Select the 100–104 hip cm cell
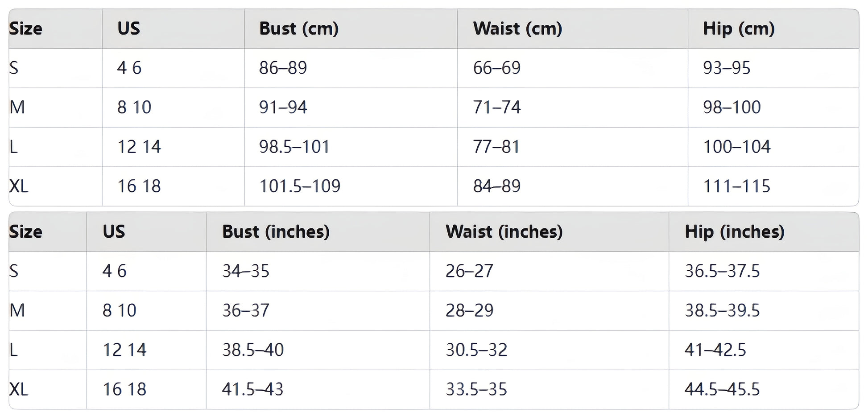Viewport: 868px width, 417px height. pyautogui.click(x=736, y=147)
